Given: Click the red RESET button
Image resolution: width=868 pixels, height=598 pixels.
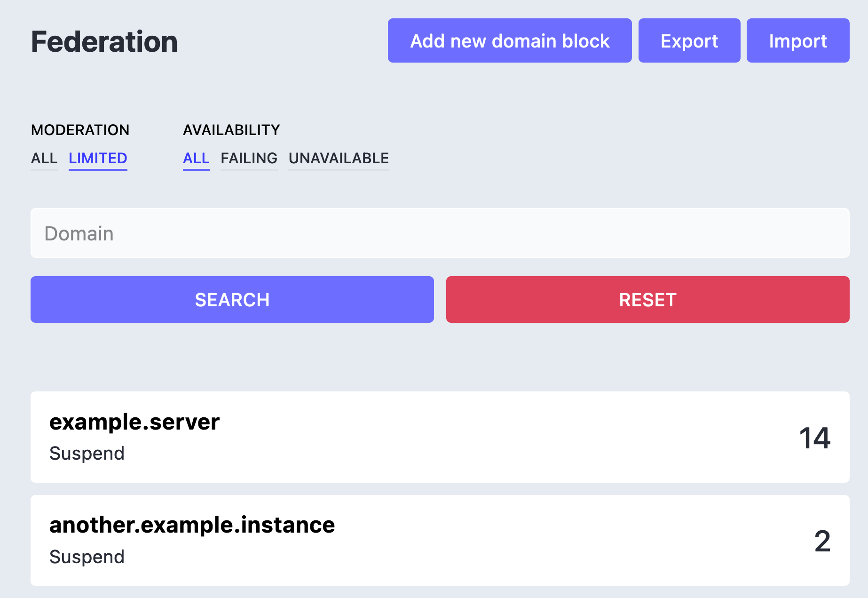Looking at the screenshot, I should point(648,300).
